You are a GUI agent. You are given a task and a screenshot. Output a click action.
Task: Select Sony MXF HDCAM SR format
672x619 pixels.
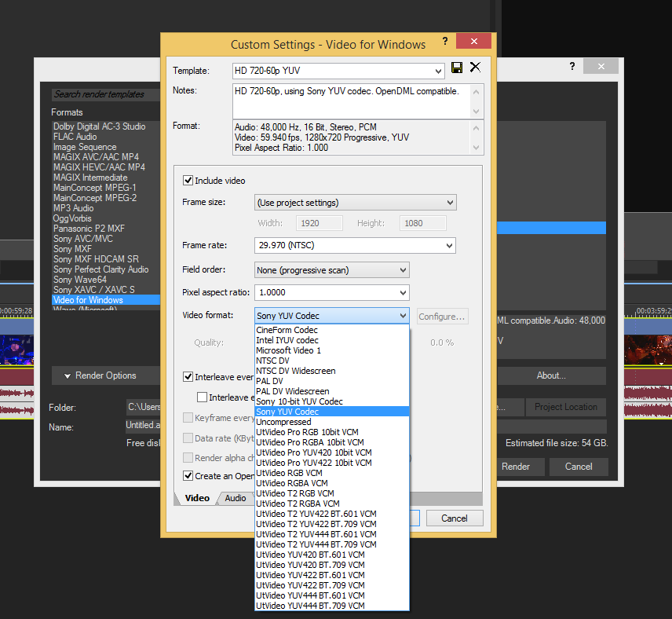(105, 259)
